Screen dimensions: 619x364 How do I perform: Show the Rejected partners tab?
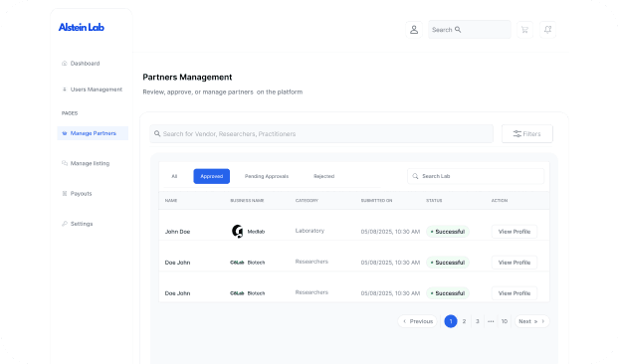tap(324, 176)
